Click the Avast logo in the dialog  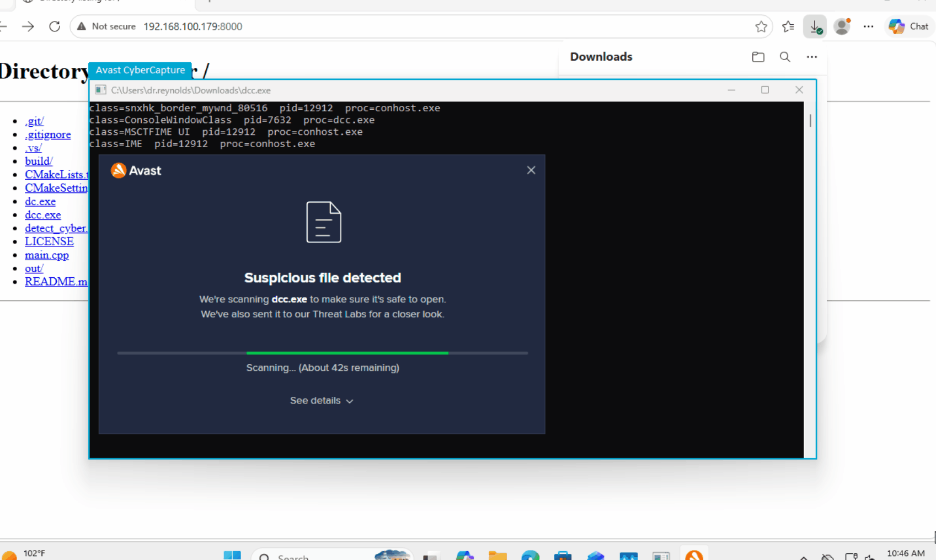[136, 171]
